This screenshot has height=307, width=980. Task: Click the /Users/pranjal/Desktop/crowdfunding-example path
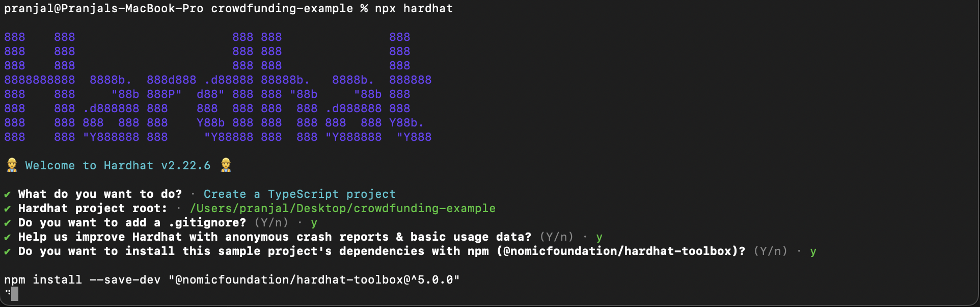tap(342, 209)
